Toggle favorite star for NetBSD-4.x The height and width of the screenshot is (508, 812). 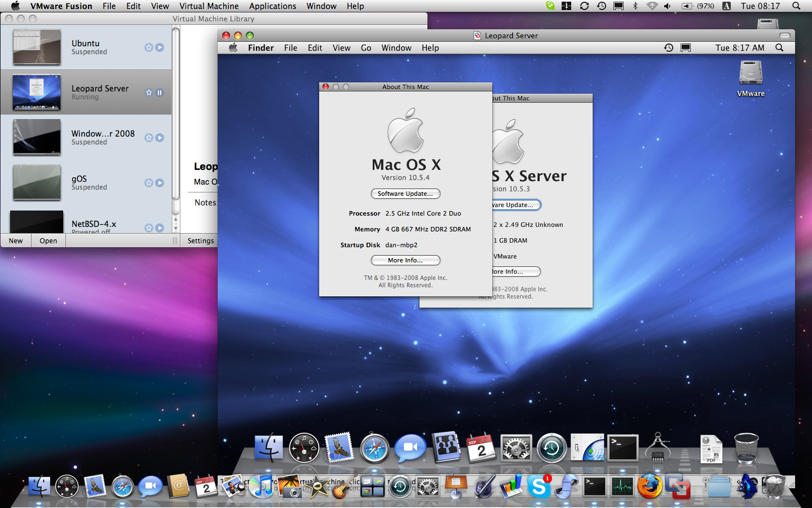click(x=149, y=228)
